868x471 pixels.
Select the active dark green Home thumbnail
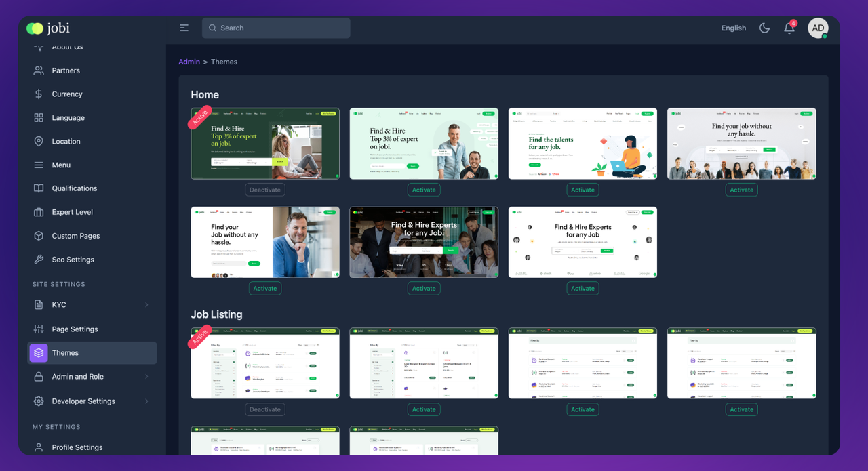[265, 144]
